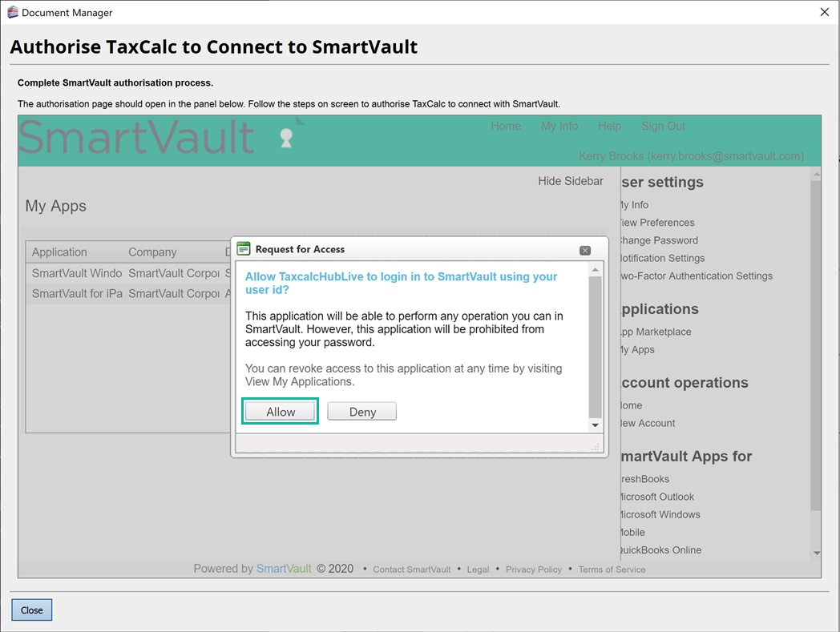Click the Hide Sidebar link
Screen dimensions: 840x632
571,181
